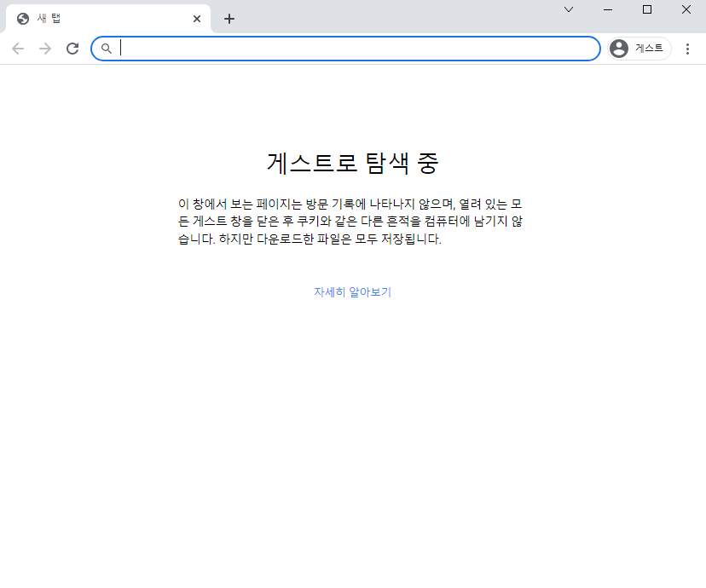The width and height of the screenshot is (706, 588).
Task: Click the guest mode description paragraph
Action: (350, 222)
